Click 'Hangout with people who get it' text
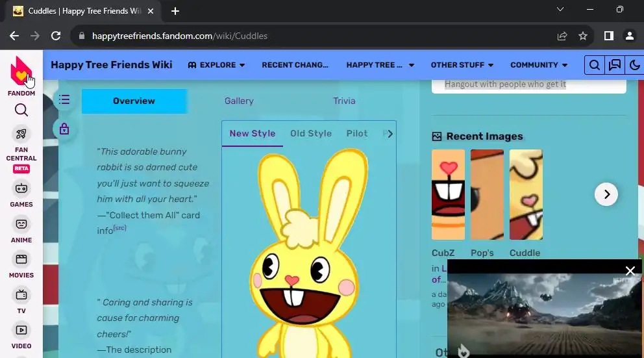Screen dimensions: 644x358 (x=505, y=84)
